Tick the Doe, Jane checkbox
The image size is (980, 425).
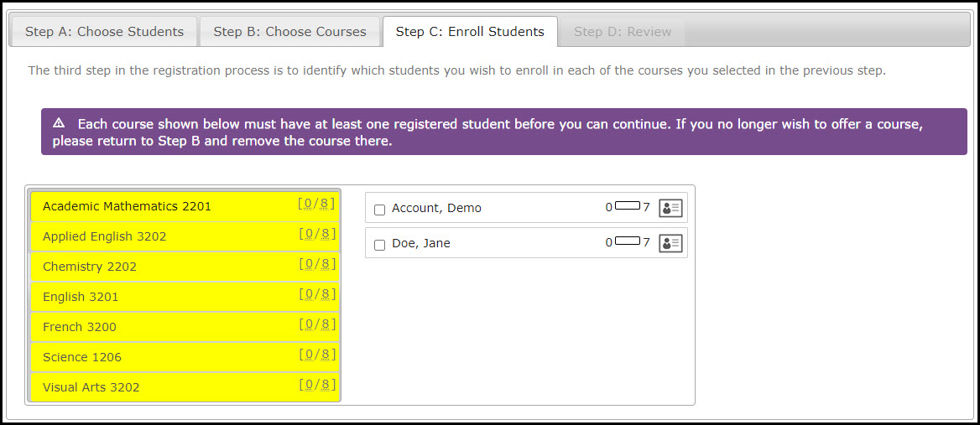pos(379,245)
